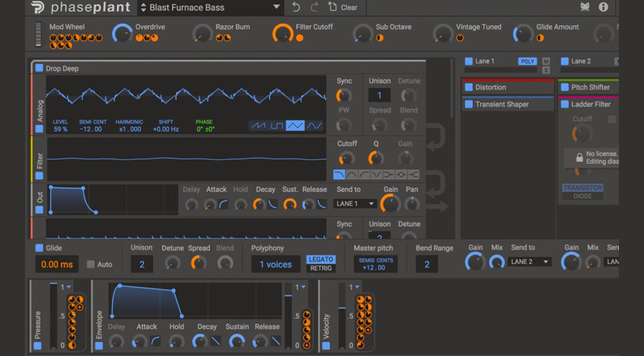The height and width of the screenshot is (356, 644).
Task: Open the Send to LANE 1 dropdown
Action: (354, 204)
